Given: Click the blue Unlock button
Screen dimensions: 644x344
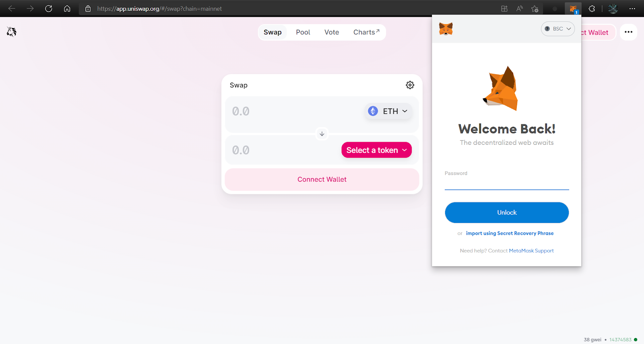Looking at the screenshot, I should 507,212.
